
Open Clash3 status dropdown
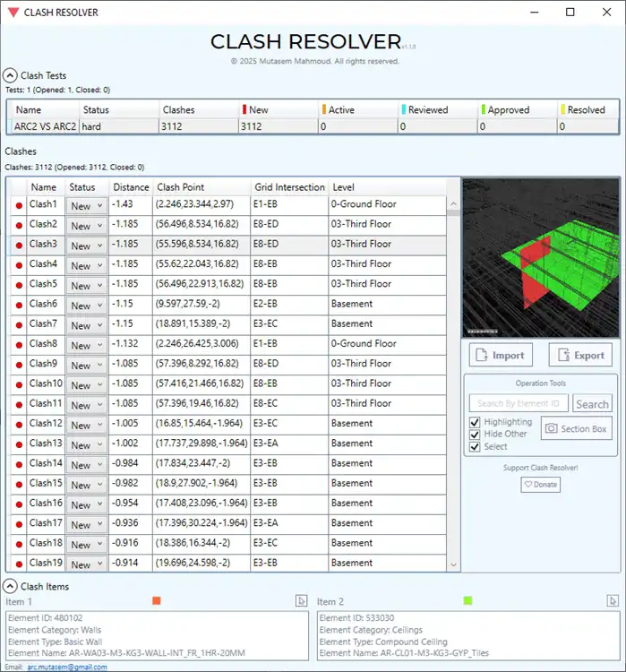pos(87,246)
